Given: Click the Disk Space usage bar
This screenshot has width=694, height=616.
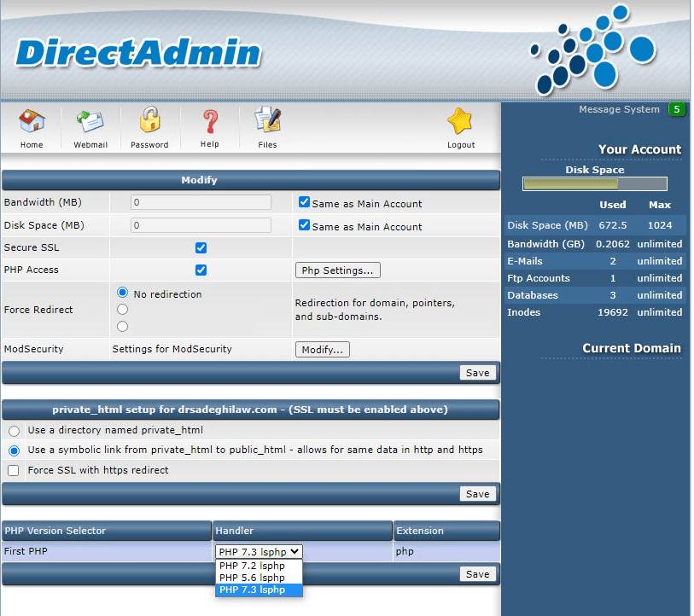Looking at the screenshot, I should pyautogui.click(x=594, y=183).
